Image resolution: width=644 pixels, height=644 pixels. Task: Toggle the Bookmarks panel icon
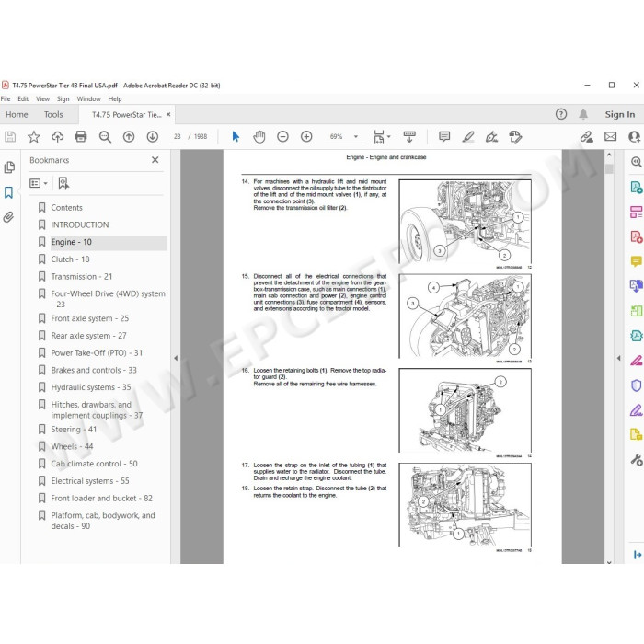click(8, 192)
